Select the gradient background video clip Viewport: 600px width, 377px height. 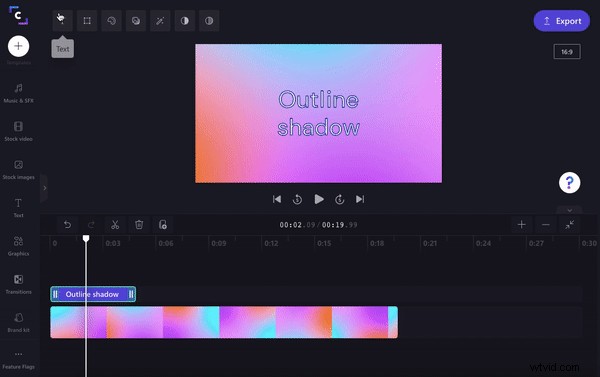pyautogui.click(x=224, y=322)
